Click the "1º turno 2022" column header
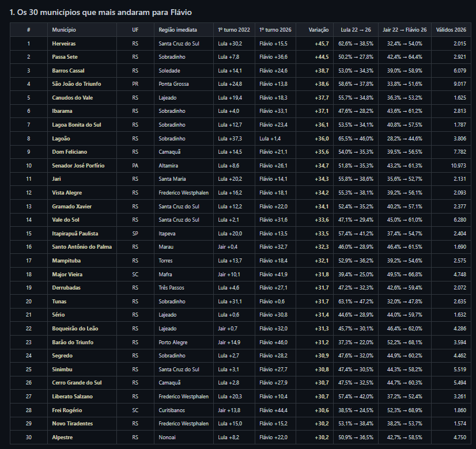 [x=234, y=30]
